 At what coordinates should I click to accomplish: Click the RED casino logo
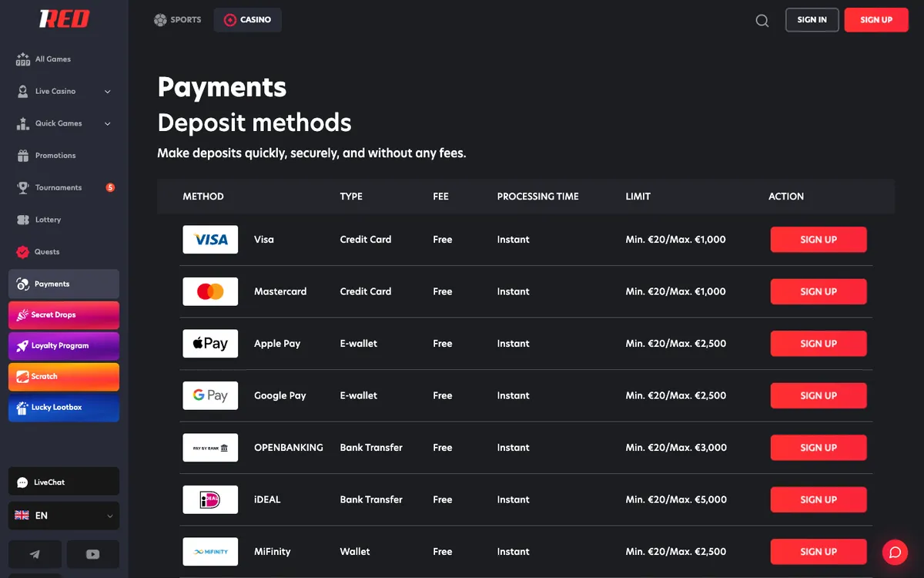[65, 19]
